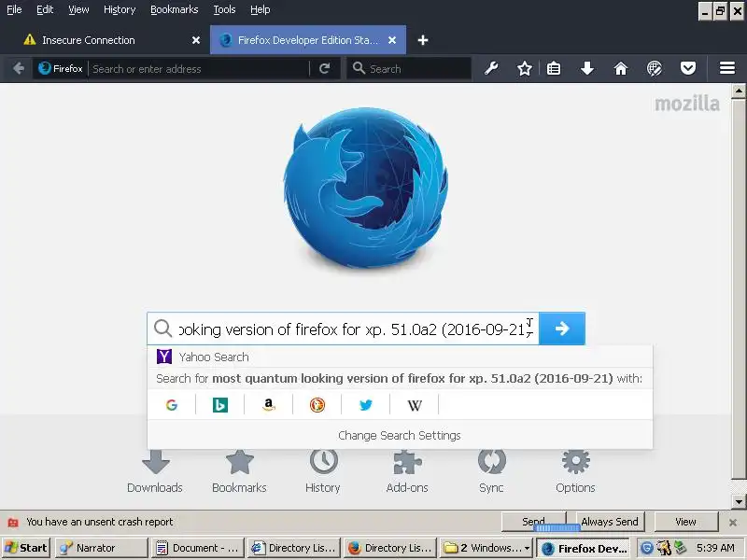
Task: Open the History menu
Action: (x=120, y=9)
